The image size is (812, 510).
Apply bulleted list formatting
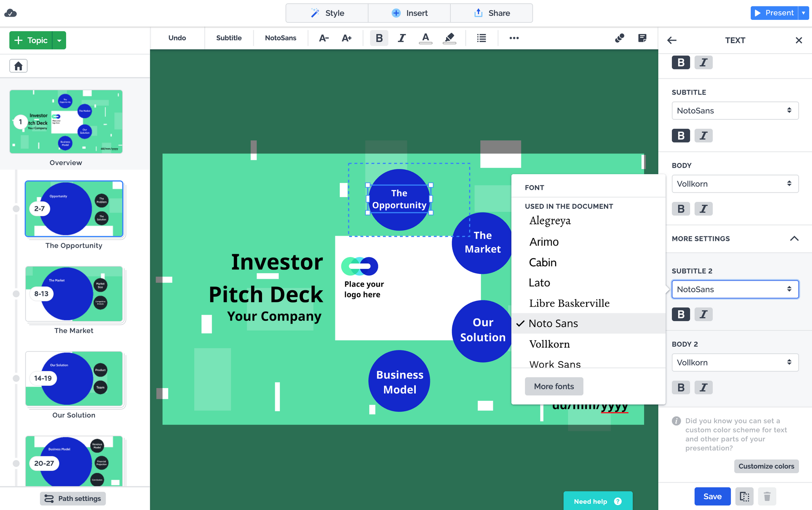click(x=482, y=38)
